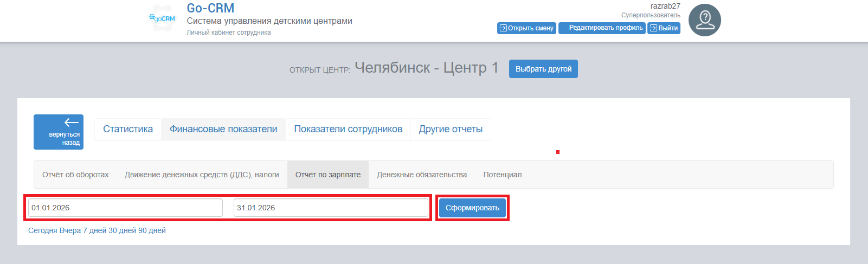This screenshot has width=868, height=264.
Task: Click the goCRM logo icon
Action: pyautogui.click(x=162, y=18)
